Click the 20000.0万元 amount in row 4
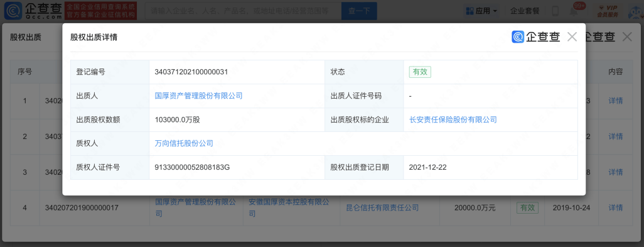The image size is (644, 247). pos(475,207)
